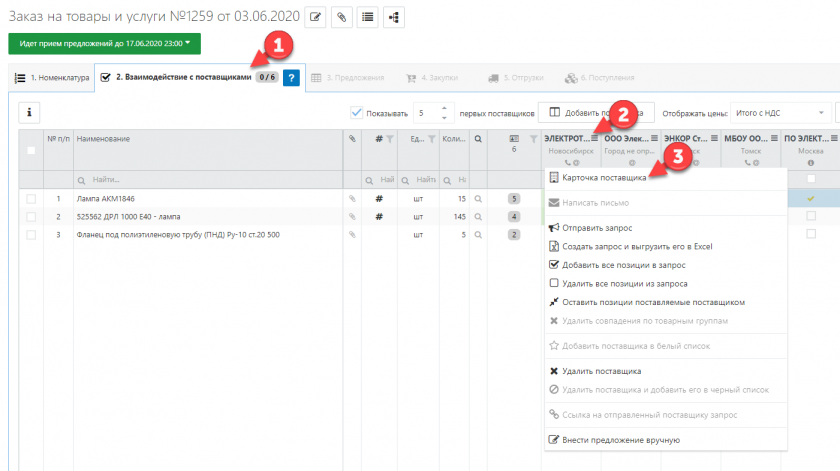Click the info button above the table
This screenshot has height=471, width=840.
point(29,113)
